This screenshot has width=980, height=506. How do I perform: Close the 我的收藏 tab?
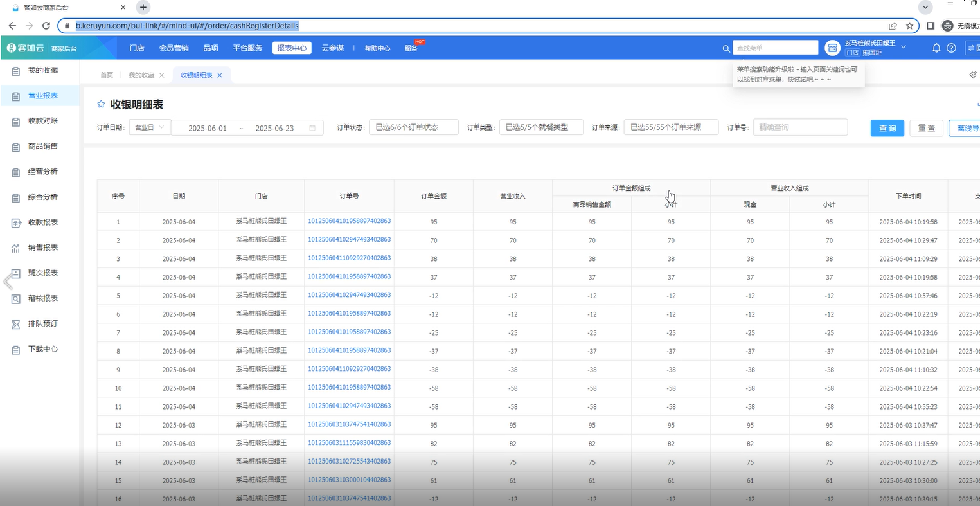162,75
